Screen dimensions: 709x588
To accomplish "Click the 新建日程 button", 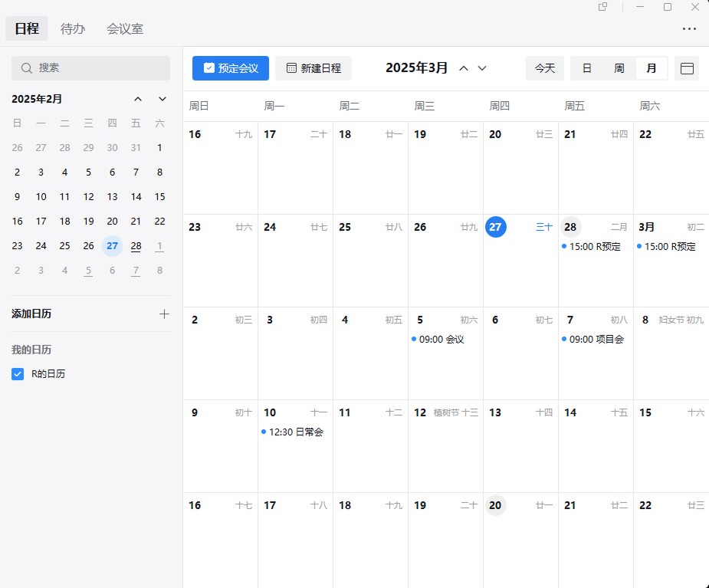I will click(x=313, y=68).
